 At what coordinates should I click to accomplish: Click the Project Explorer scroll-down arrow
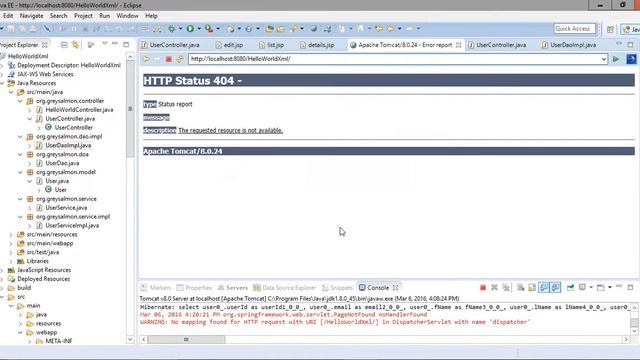(x=130, y=340)
